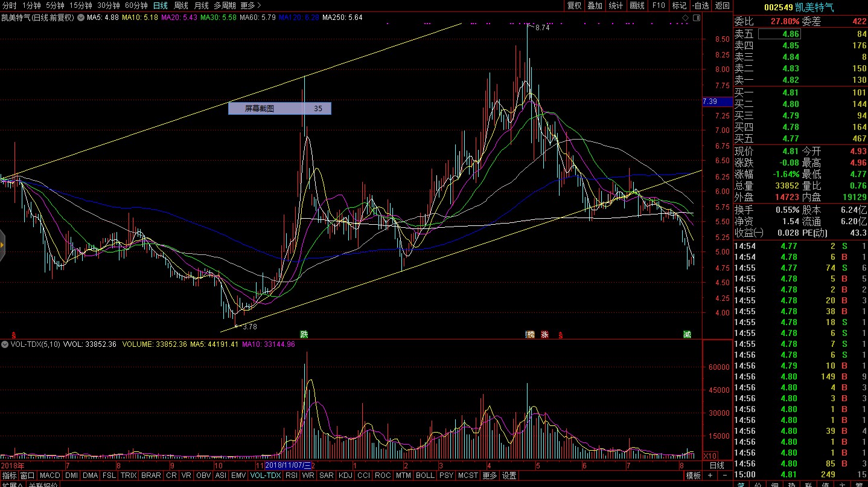
Task: Open indicator 设置 settings
Action: tap(509, 476)
